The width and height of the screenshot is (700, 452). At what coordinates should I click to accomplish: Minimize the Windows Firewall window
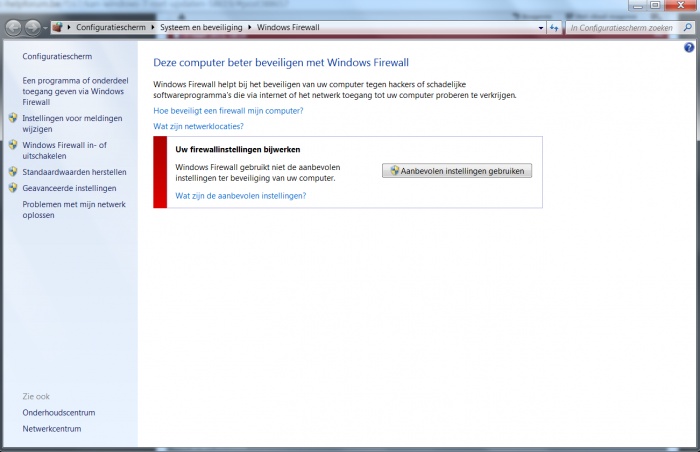click(638, 6)
